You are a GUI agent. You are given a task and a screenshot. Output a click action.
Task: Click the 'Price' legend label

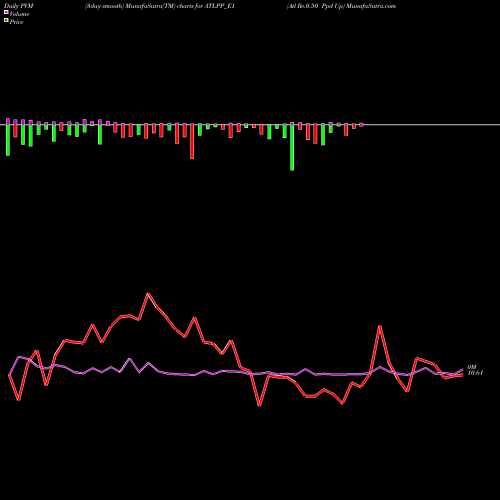point(16,22)
